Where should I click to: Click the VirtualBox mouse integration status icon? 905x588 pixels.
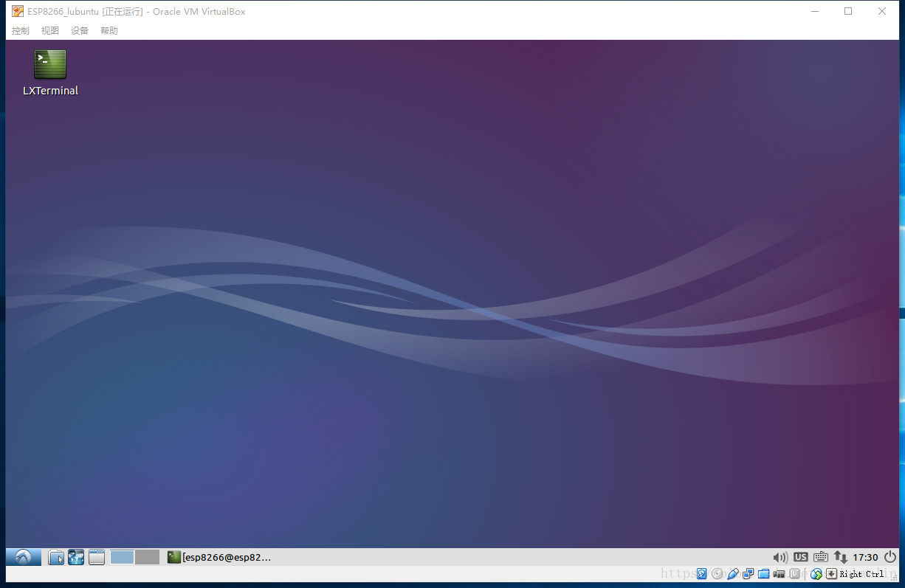point(816,573)
